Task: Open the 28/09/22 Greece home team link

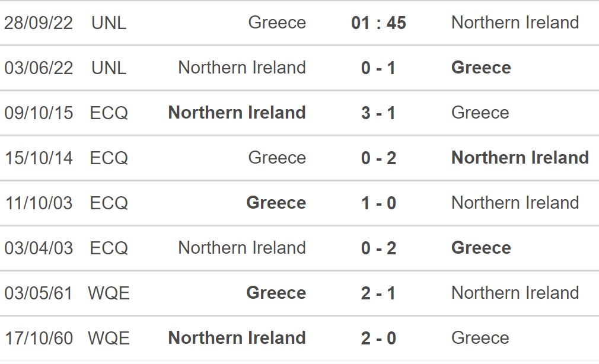Action: [x=277, y=23]
